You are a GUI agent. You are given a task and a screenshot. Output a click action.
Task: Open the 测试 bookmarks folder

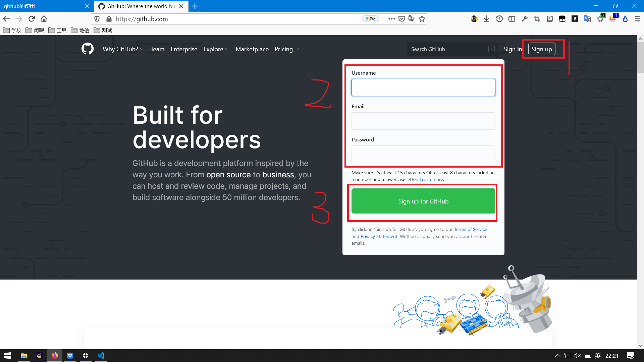[103, 30]
